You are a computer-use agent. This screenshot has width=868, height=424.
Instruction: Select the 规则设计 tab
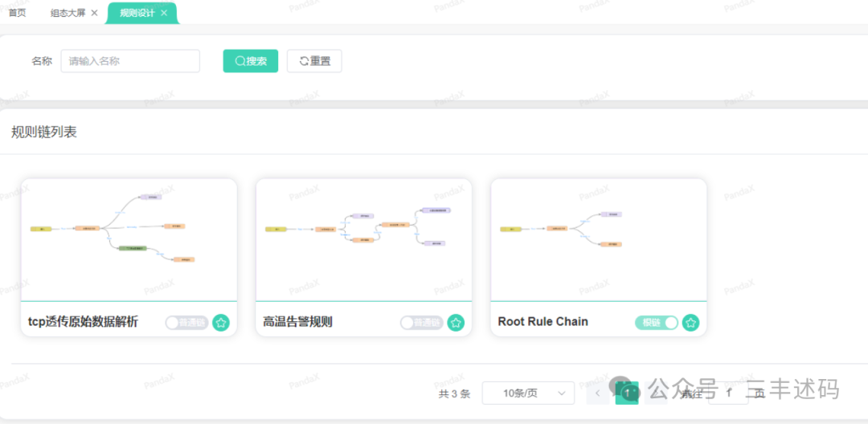(x=137, y=13)
